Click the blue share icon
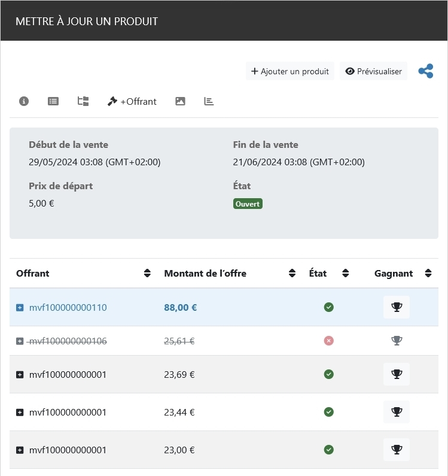448x476 pixels. [x=426, y=71]
